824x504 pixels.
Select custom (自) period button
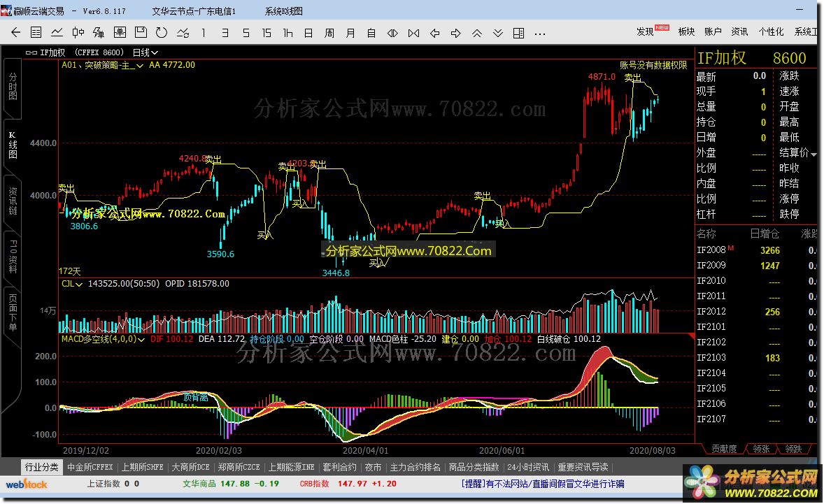pos(371,33)
